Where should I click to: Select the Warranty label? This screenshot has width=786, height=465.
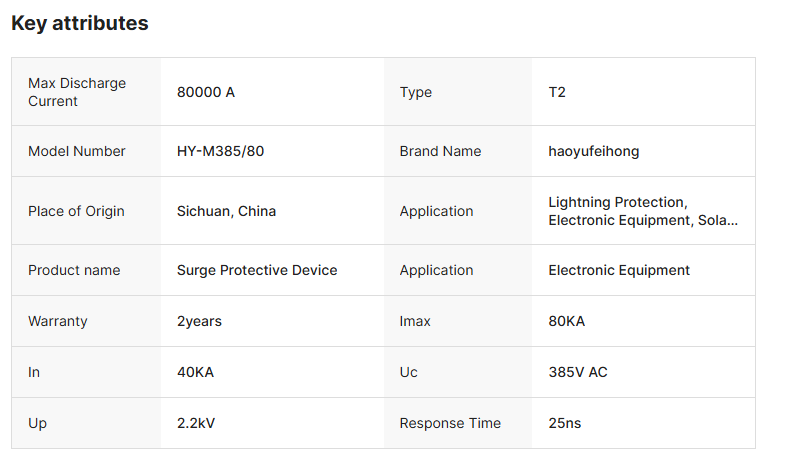coord(58,321)
